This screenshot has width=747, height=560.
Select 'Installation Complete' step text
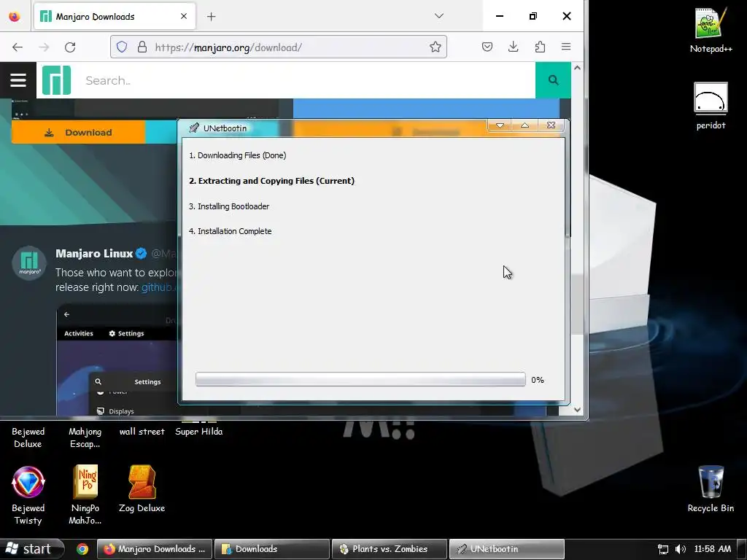coord(230,231)
